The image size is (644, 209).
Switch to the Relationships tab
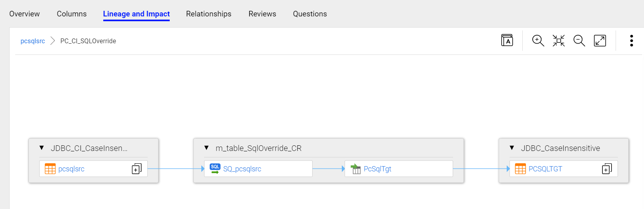(209, 14)
